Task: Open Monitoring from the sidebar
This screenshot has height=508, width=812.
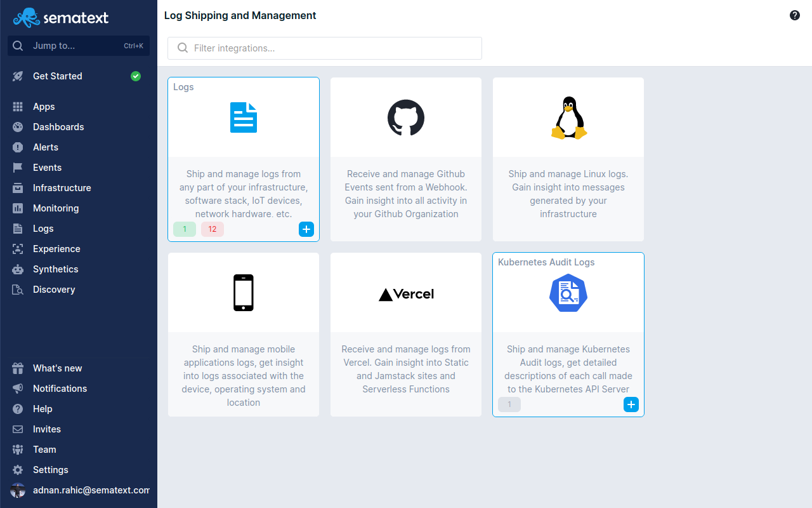Action: point(79,208)
